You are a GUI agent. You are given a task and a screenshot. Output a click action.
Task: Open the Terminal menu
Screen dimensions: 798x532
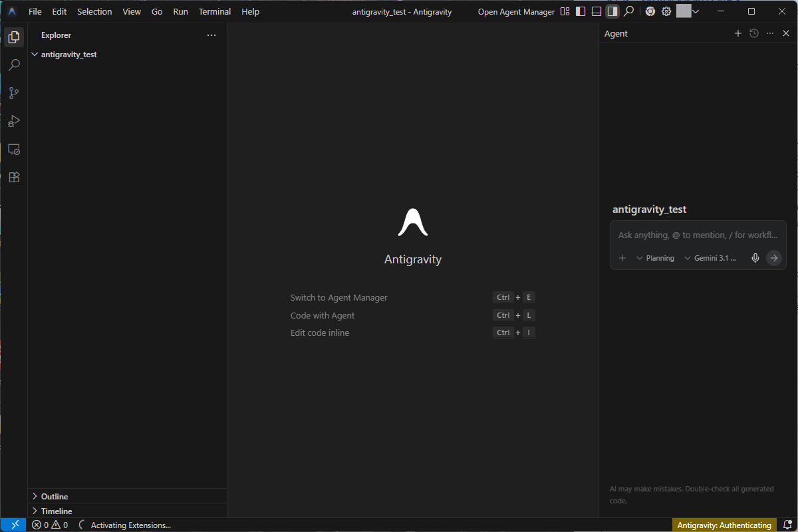[x=215, y=11]
